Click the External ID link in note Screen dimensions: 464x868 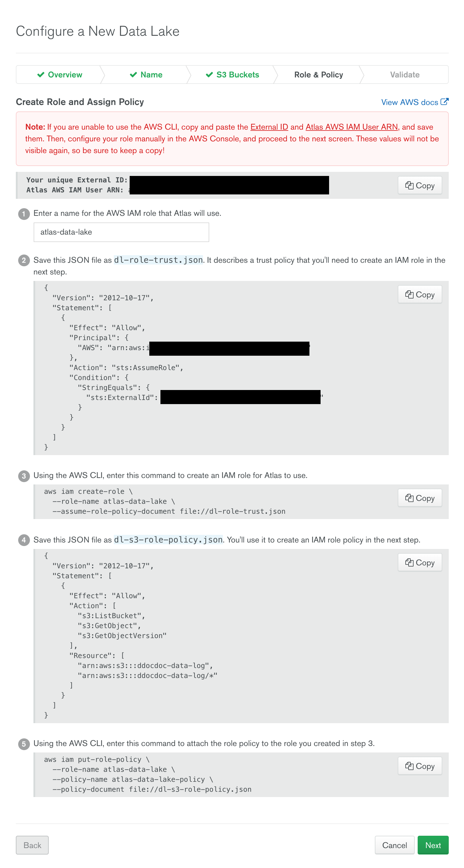point(269,127)
